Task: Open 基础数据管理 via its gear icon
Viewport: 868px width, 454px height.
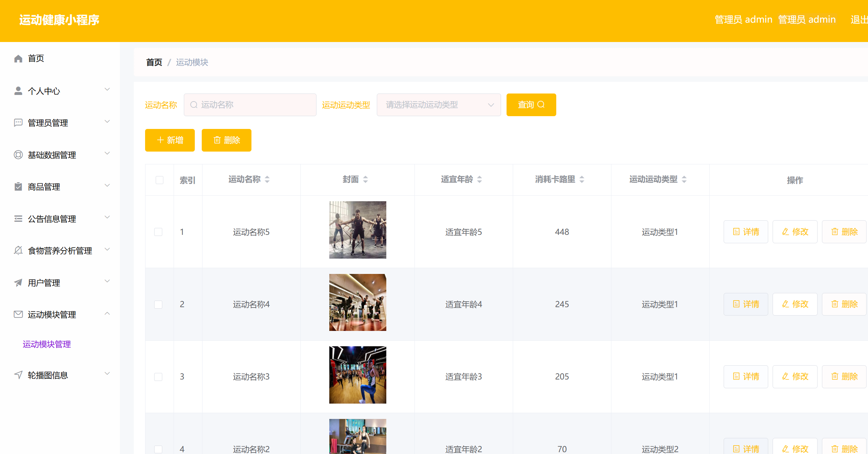Action: 18,154
